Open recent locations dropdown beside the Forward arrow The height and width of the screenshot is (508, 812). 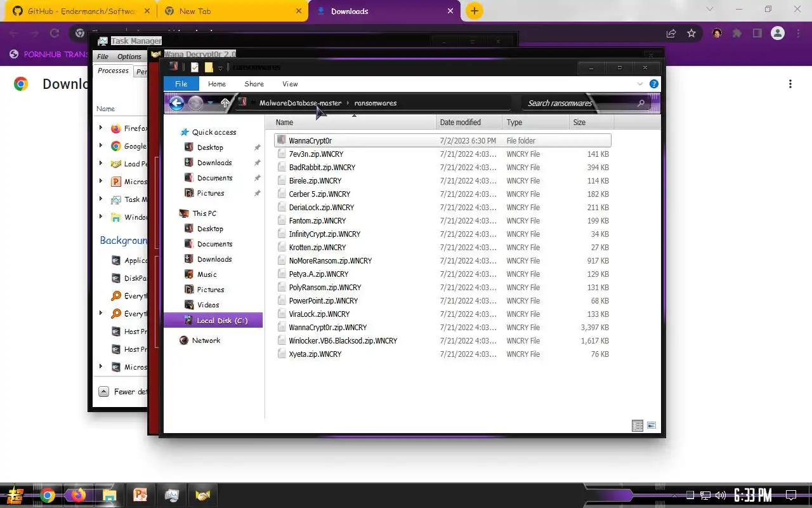(211, 103)
